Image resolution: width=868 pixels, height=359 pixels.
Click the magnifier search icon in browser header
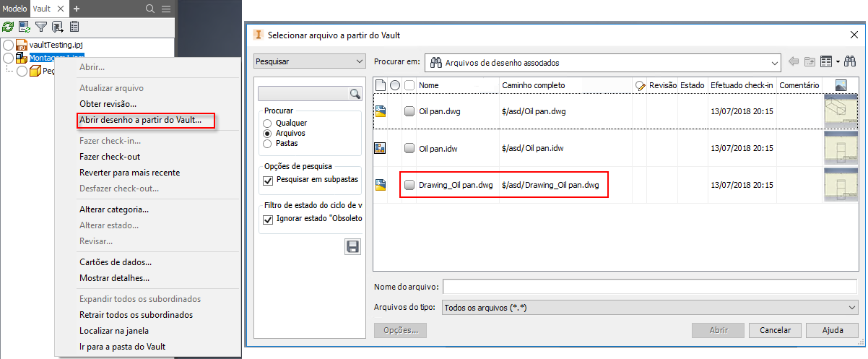[150, 9]
